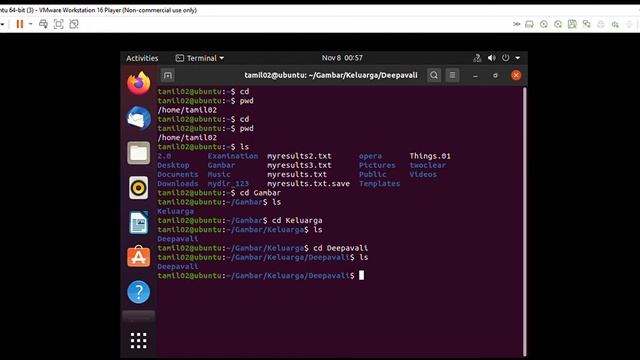Viewport: 640px width, 360px height.
Task: Click the terminal vertical scrollbar
Action: click(524, 222)
